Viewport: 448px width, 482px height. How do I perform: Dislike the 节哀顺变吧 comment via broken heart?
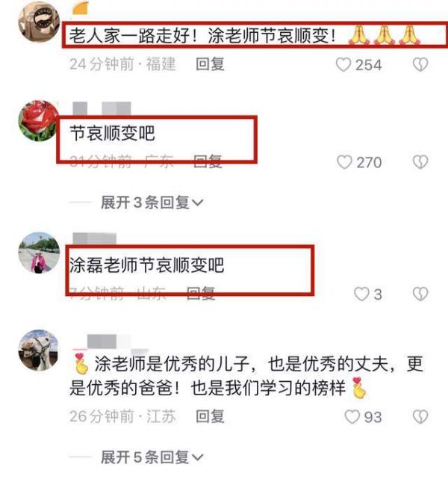point(420,162)
